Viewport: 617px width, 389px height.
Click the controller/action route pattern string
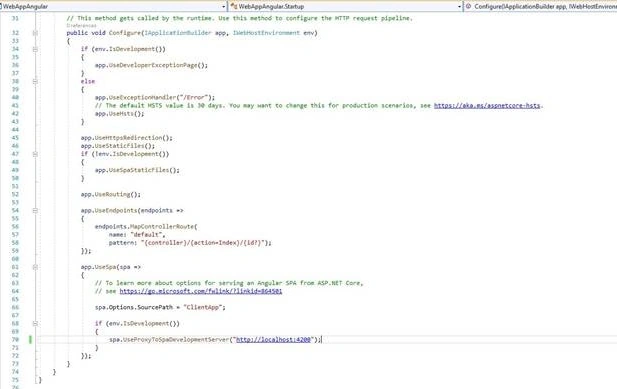(x=204, y=243)
